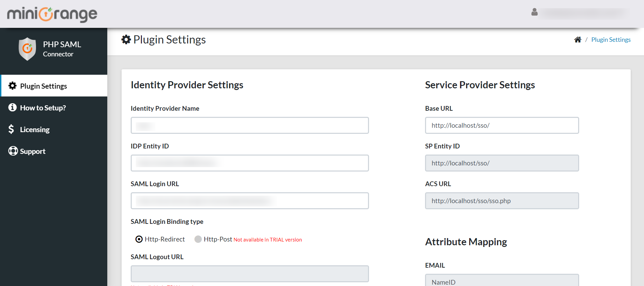
Task: Open the How to Setup? menu item
Action: (x=54, y=107)
